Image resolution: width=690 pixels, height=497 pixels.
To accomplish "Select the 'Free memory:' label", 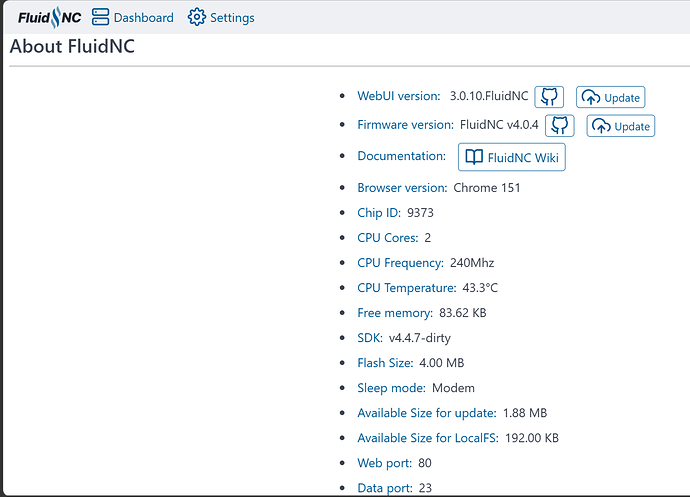I will (x=395, y=313).
